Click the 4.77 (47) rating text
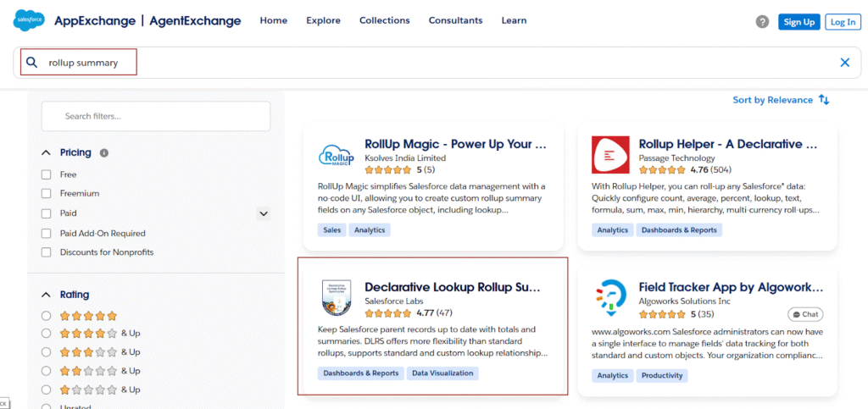 pos(435,312)
